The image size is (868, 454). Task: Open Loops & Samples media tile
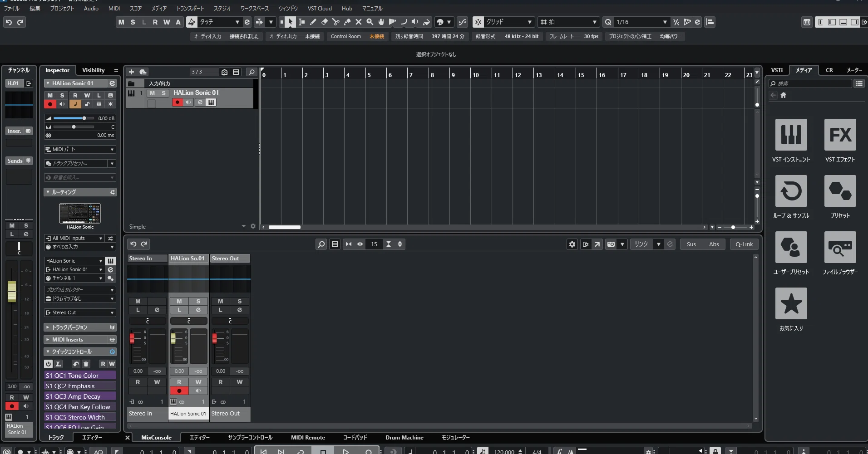tap(791, 197)
